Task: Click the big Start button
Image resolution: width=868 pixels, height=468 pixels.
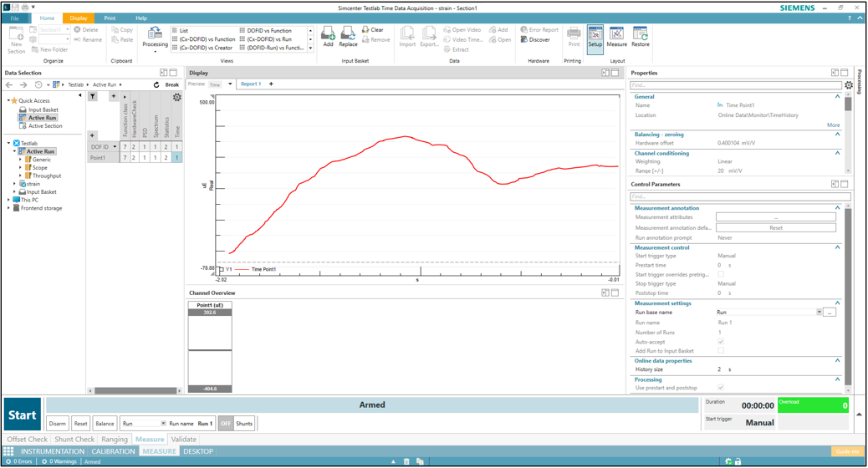Action: point(22,415)
